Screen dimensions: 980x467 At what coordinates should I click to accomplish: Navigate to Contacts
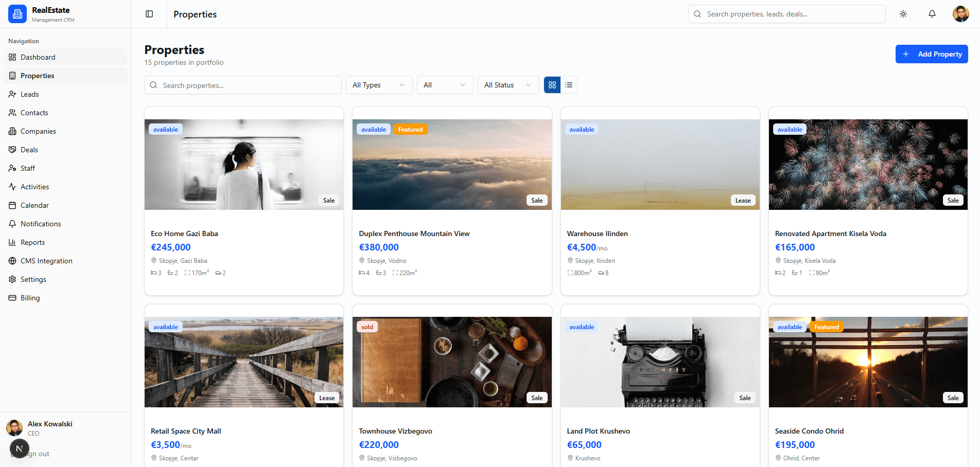click(65, 113)
